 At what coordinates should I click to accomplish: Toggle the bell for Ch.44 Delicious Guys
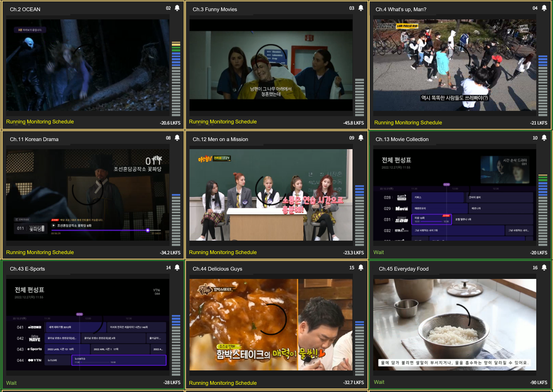[x=361, y=267]
